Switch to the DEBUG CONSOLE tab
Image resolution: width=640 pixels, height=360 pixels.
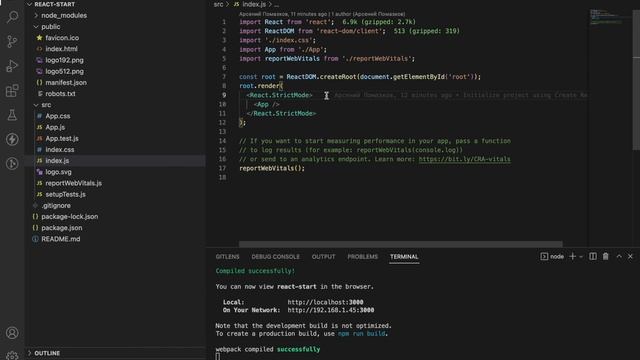click(276, 257)
